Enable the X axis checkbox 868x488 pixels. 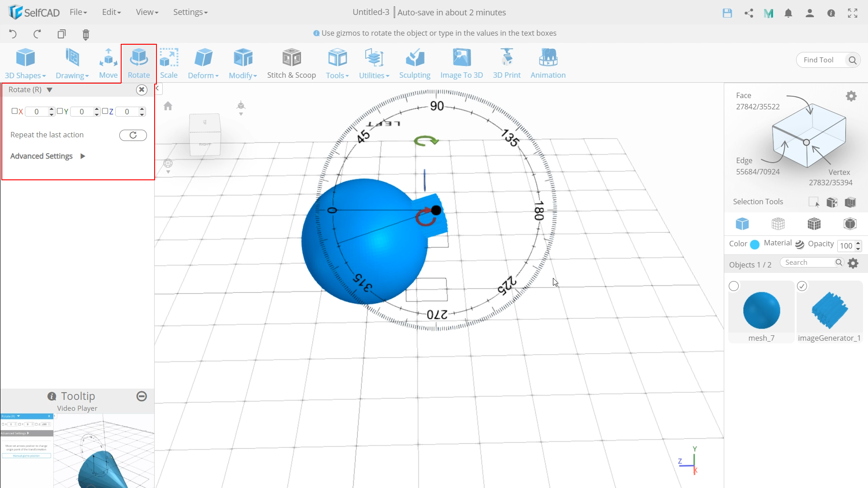(14, 111)
